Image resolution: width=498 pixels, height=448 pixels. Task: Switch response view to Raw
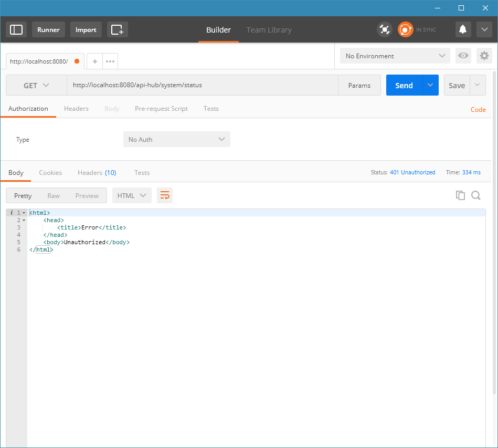point(54,195)
